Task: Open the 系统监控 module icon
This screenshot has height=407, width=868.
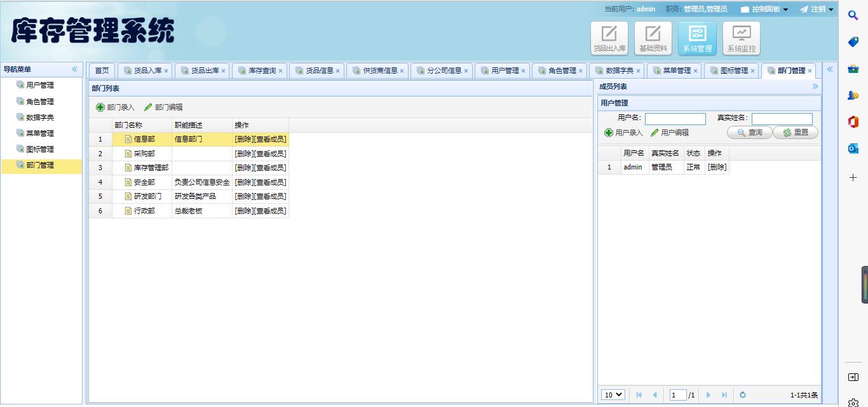Action: pyautogui.click(x=741, y=38)
